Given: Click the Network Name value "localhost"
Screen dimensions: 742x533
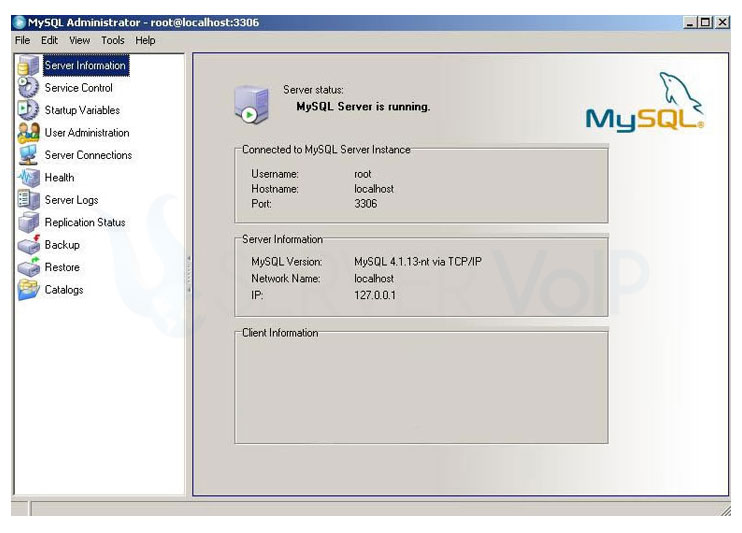Looking at the screenshot, I should tap(374, 278).
